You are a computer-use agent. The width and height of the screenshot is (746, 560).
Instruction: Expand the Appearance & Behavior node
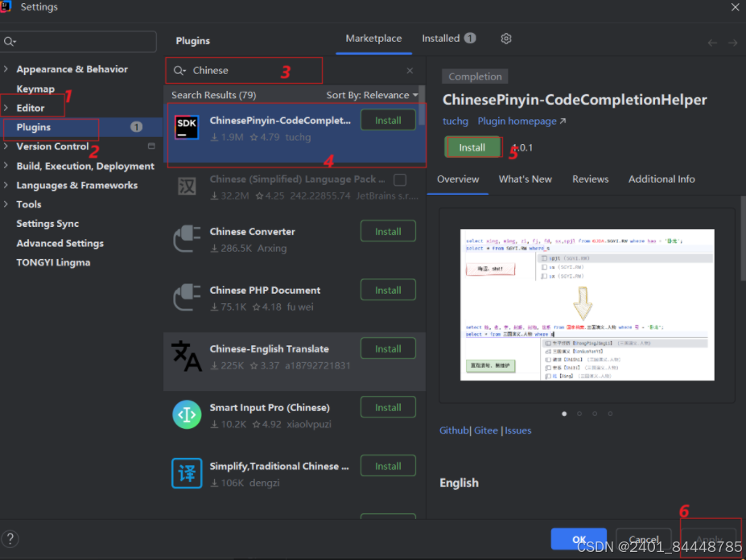point(6,69)
